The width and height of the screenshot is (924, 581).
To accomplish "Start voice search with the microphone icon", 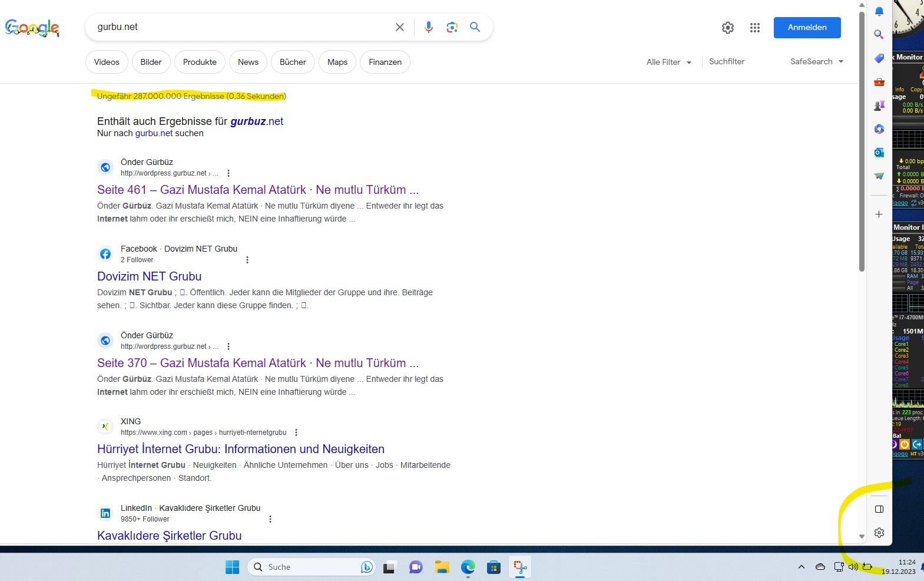I will click(429, 27).
